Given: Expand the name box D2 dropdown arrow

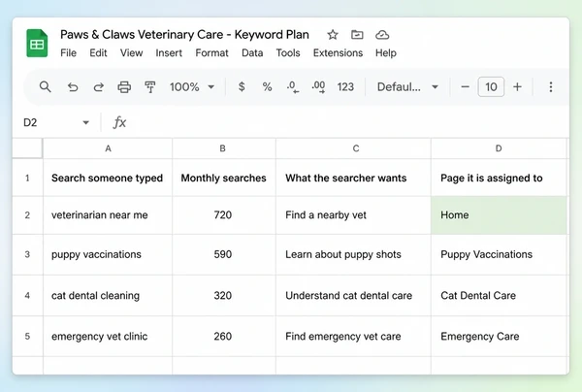Looking at the screenshot, I should (x=85, y=122).
